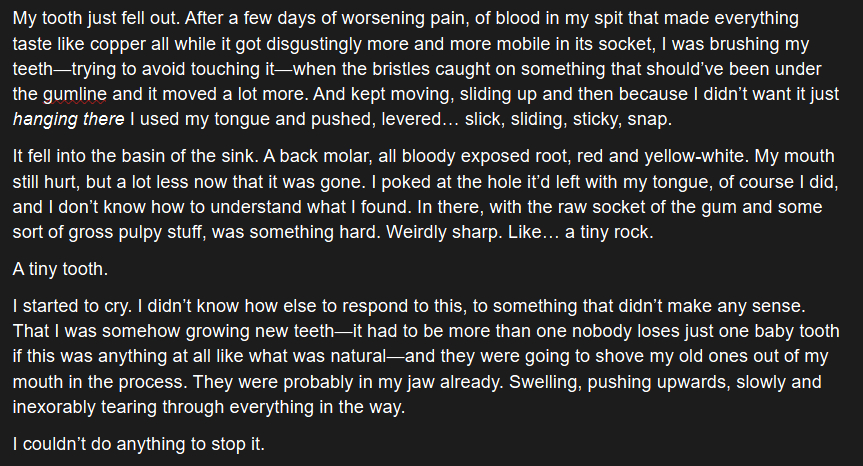
Task: Click the final line "I couldn't do anything"
Action: click(138, 443)
